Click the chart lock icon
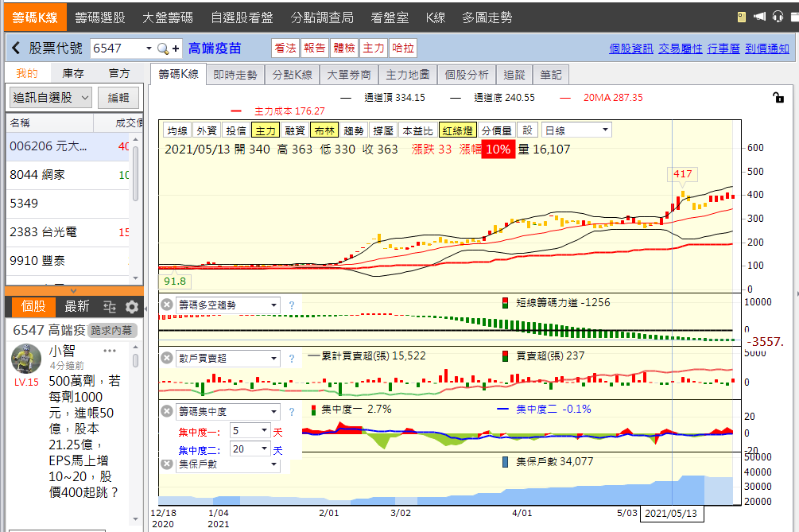Image resolution: width=799 pixels, height=532 pixels. coord(778,97)
